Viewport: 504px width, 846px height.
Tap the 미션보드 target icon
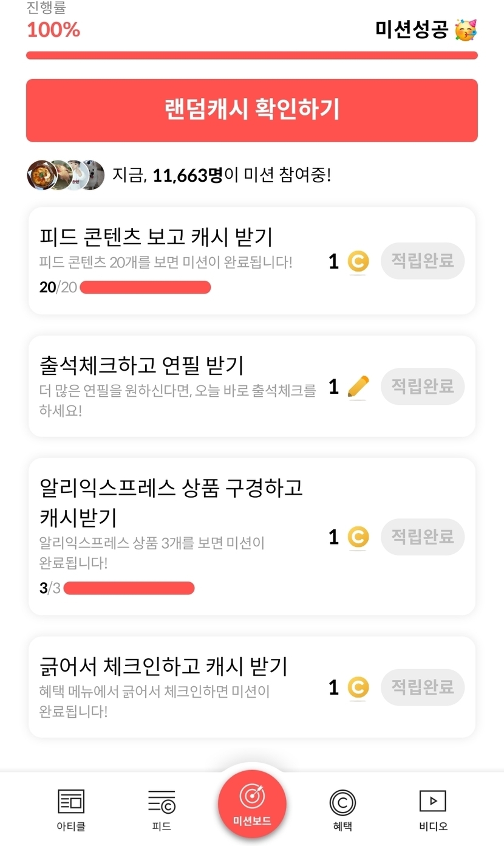252,797
